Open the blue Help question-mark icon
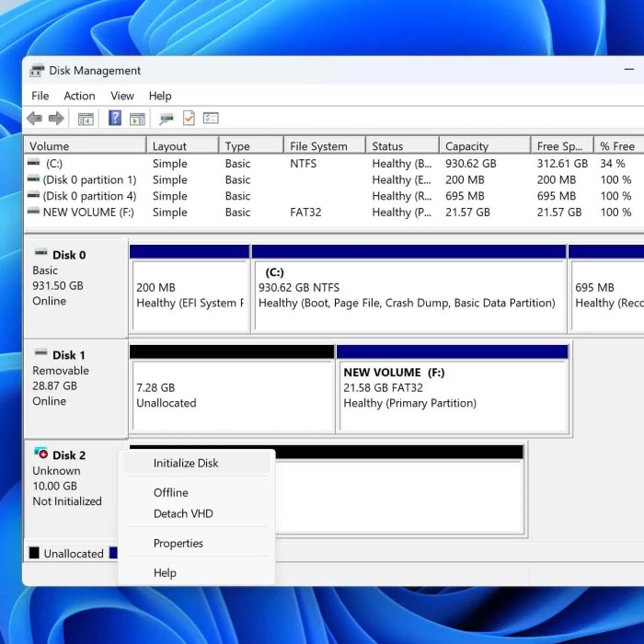 pos(115,119)
